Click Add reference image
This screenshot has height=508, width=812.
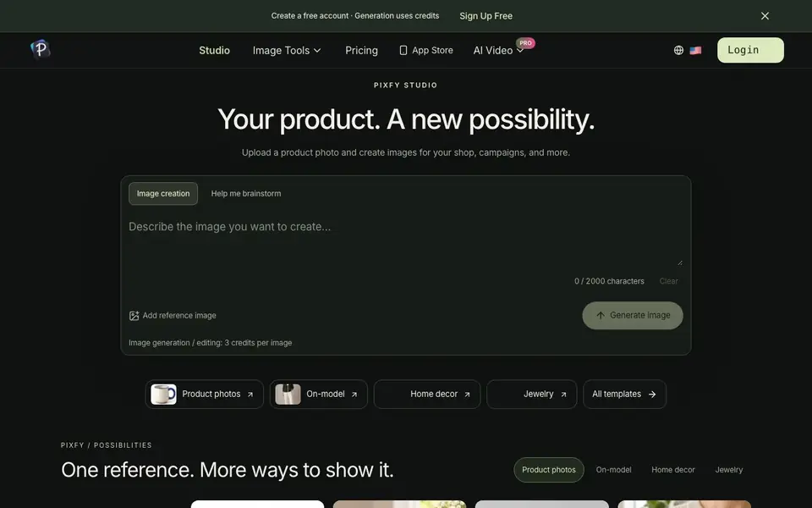point(173,316)
